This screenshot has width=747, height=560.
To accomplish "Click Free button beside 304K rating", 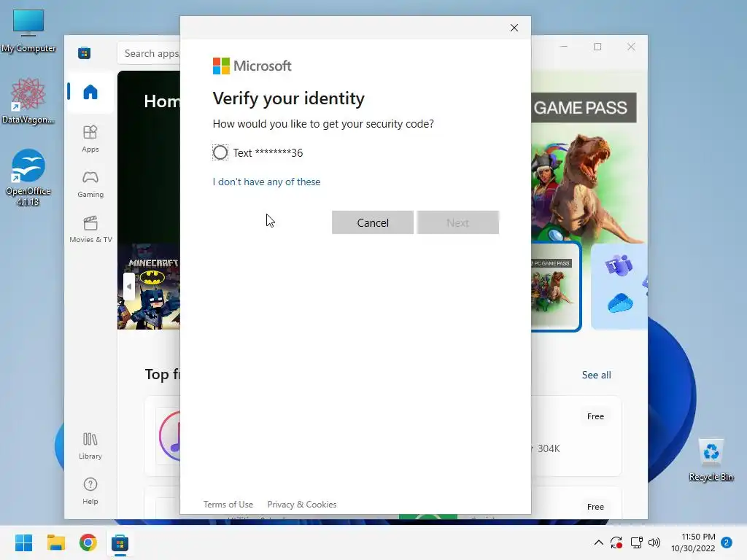I will pos(595,416).
